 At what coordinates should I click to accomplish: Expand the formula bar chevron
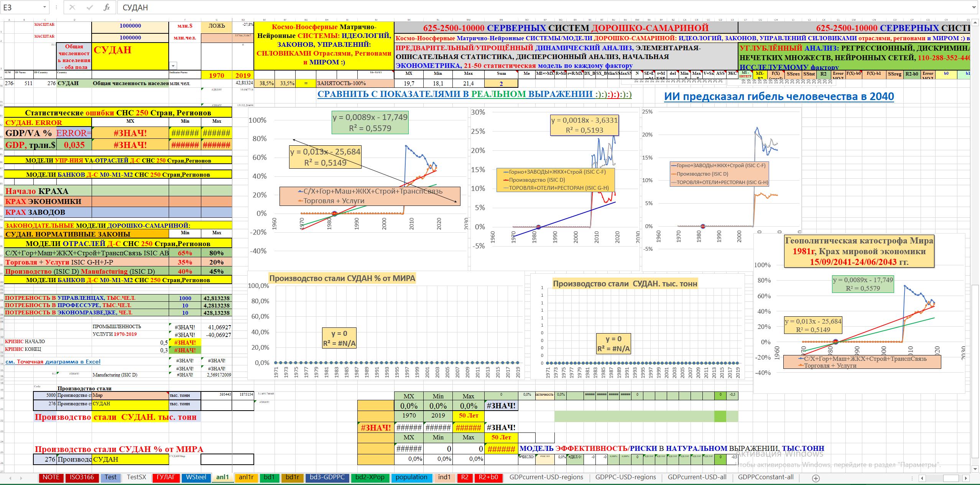pos(974,7)
